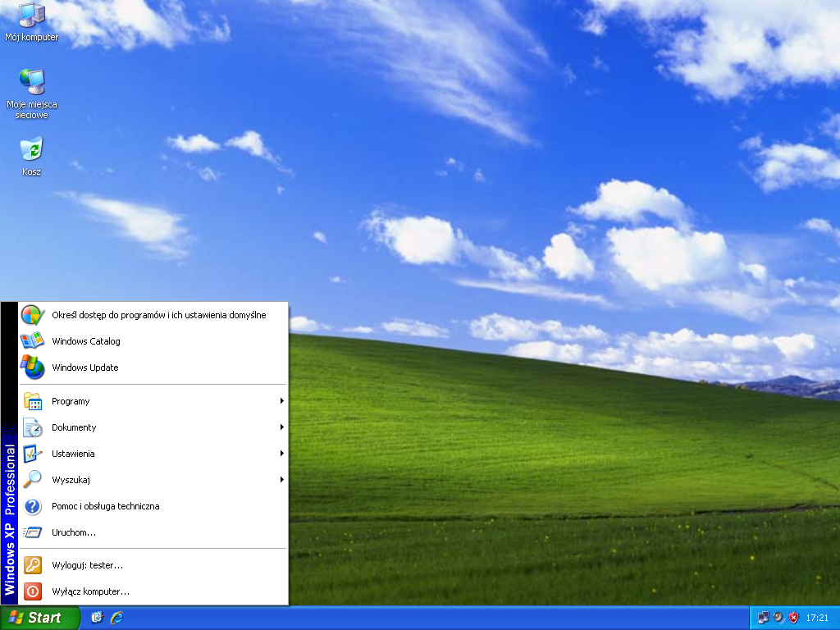Click the network connection tray icon
840x630 pixels.
764,618
